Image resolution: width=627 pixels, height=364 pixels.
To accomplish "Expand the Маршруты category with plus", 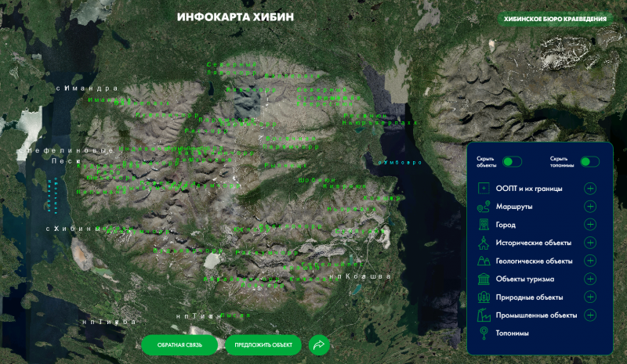I will pyautogui.click(x=590, y=207).
